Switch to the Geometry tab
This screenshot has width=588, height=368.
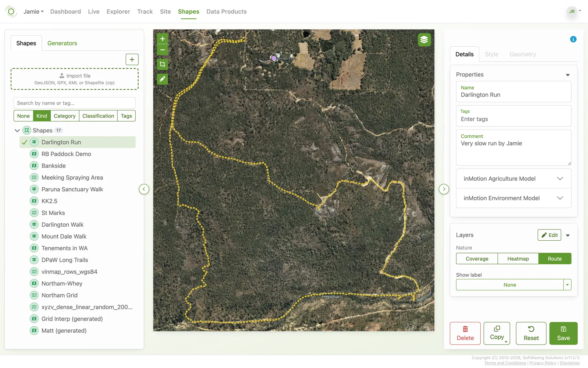[x=523, y=54]
